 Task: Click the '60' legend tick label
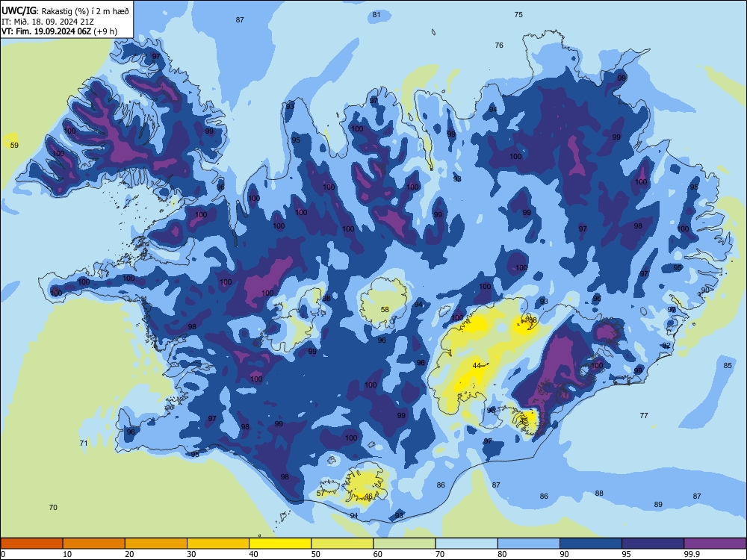pos(378,554)
